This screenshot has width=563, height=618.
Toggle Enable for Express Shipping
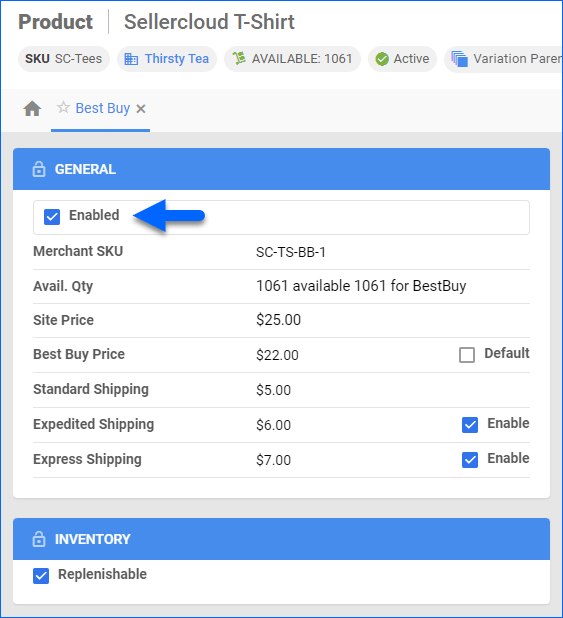click(x=470, y=460)
